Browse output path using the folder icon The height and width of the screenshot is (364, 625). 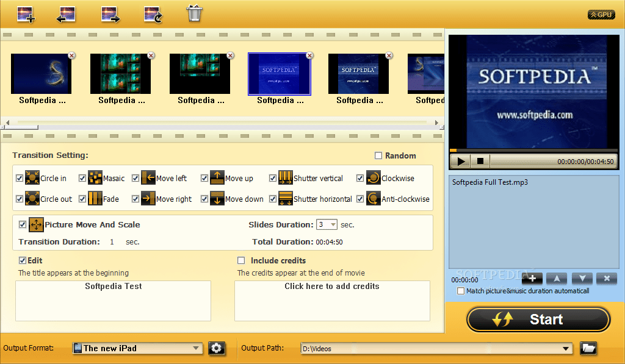click(x=588, y=348)
